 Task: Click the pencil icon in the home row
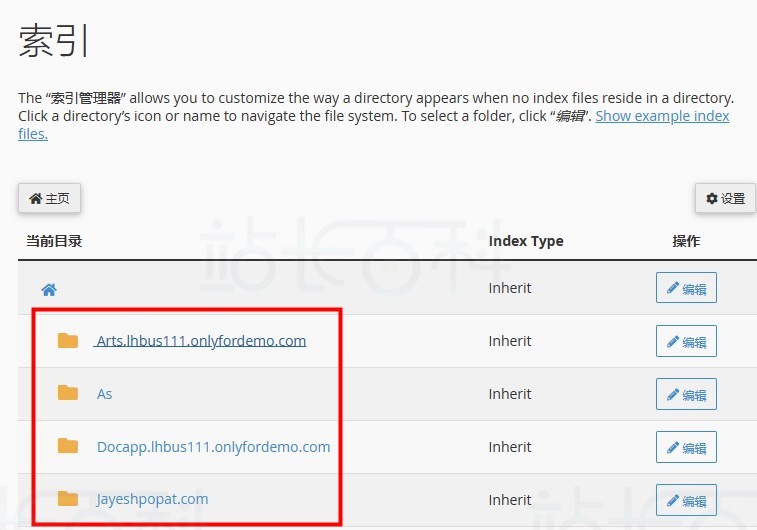coord(673,288)
